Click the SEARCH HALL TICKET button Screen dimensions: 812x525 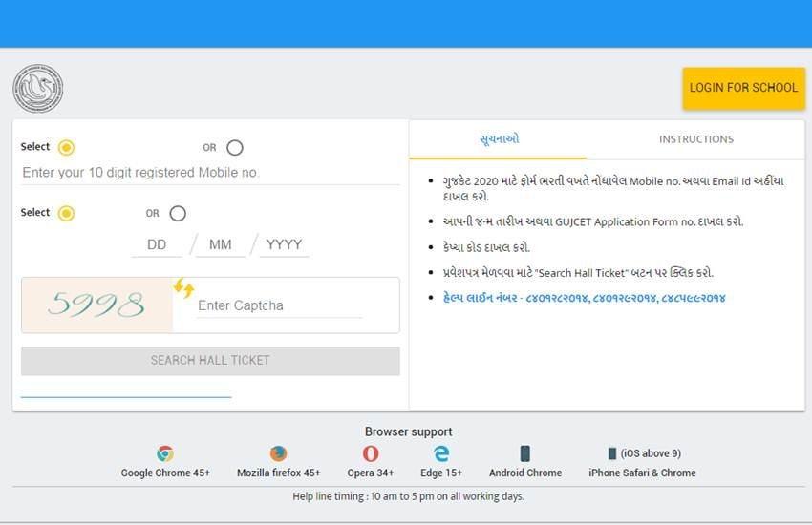pyautogui.click(x=210, y=361)
